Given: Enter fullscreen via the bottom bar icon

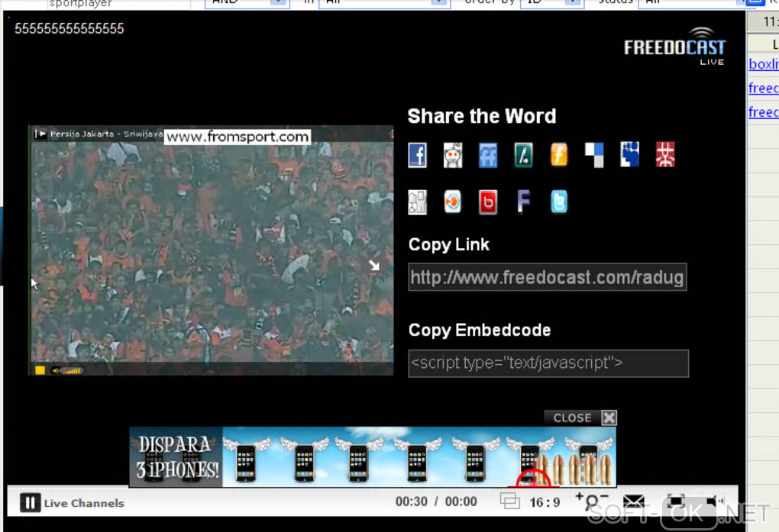Looking at the screenshot, I should [676, 501].
